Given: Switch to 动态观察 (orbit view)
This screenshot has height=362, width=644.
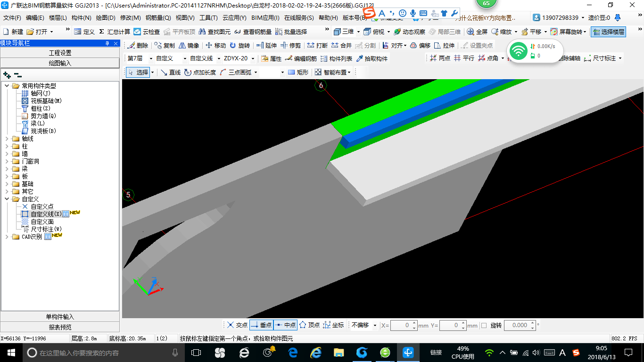Looking at the screenshot, I should (409, 32).
